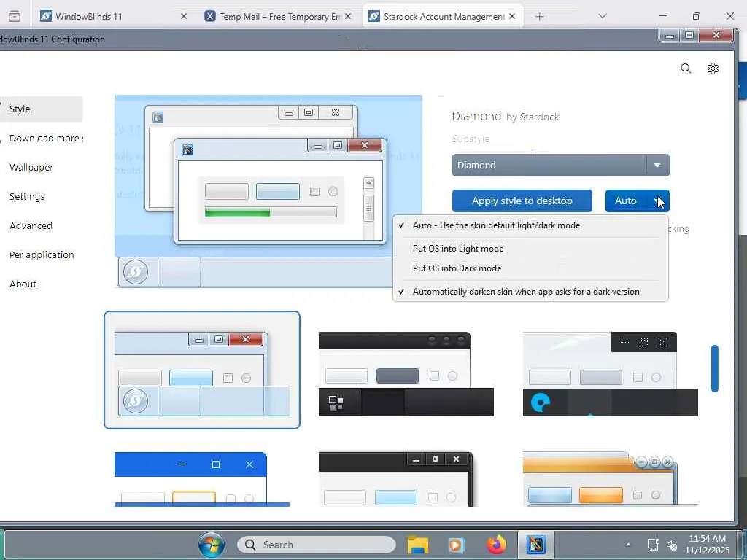Open the media player taskbar icon
This screenshot has width=747, height=560.
pos(456,545)
